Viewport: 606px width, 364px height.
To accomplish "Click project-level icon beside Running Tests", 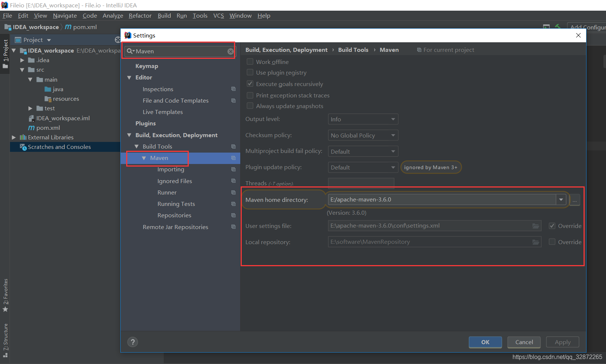I will (x=233, y=204).
